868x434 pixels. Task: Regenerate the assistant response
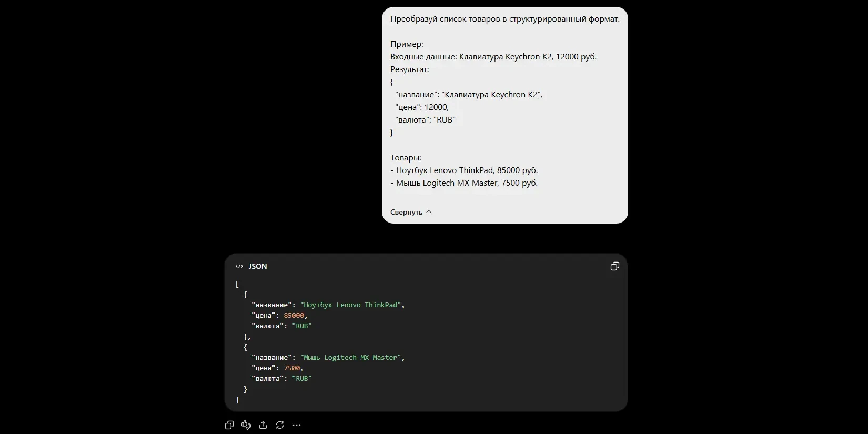280,425
